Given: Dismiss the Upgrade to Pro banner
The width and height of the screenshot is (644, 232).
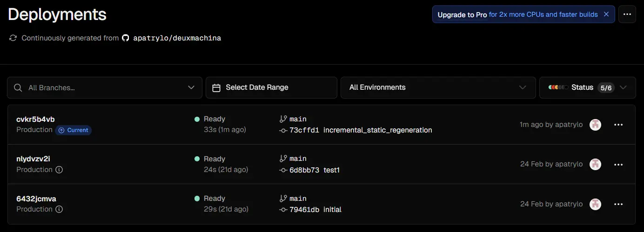Looking at the screenshot, I should [x=606, y=14].
